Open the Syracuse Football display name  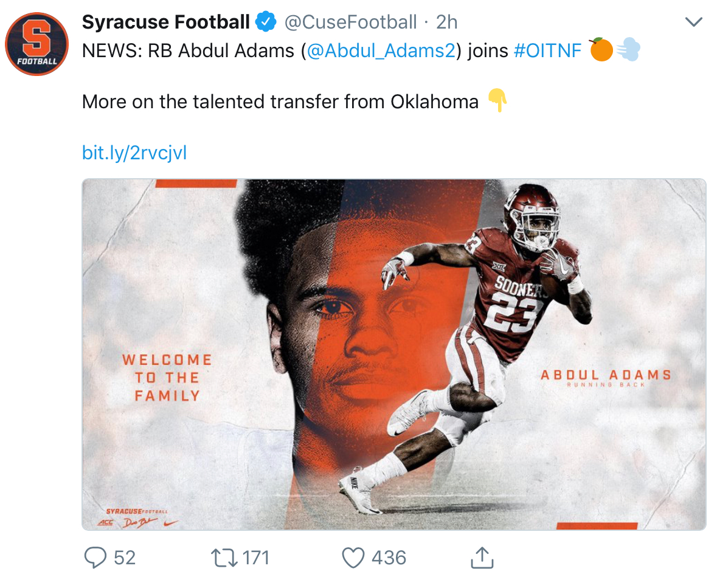pos(165,22)
